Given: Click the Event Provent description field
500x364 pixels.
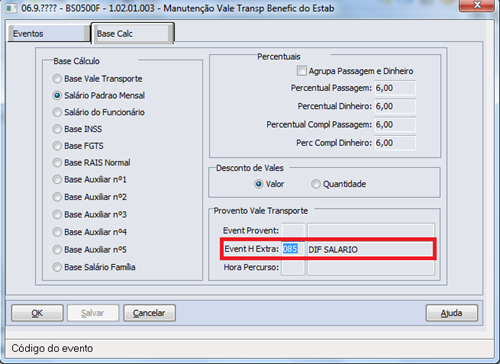Looking at the screenshot, I should (x=371, y=231).
